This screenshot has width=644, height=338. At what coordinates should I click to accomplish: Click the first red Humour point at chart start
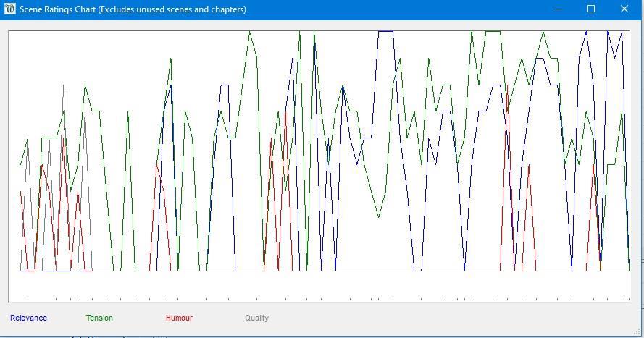tap(21, 192)
